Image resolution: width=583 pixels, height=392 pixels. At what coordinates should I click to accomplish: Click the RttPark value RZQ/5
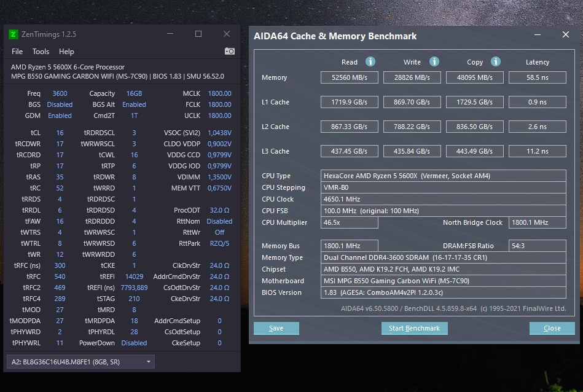[219, 243]
